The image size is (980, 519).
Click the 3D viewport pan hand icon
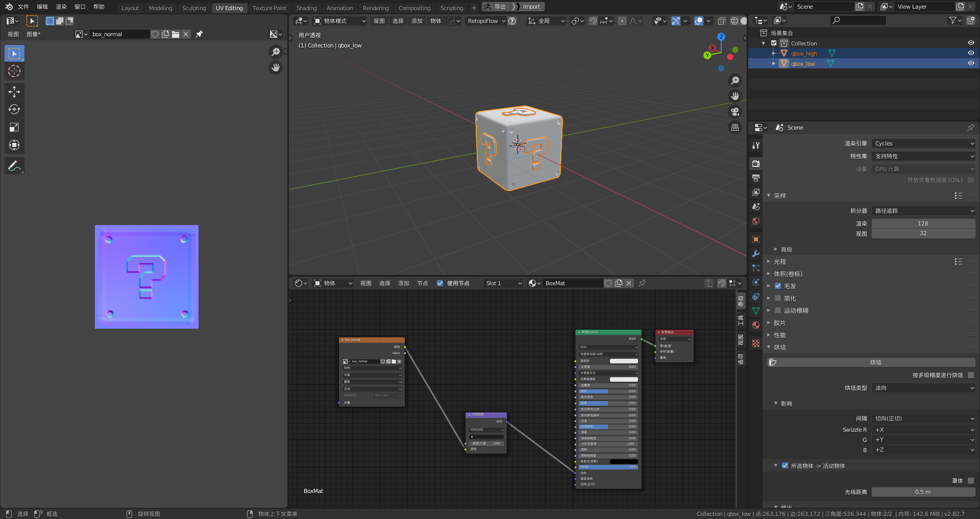735,96
